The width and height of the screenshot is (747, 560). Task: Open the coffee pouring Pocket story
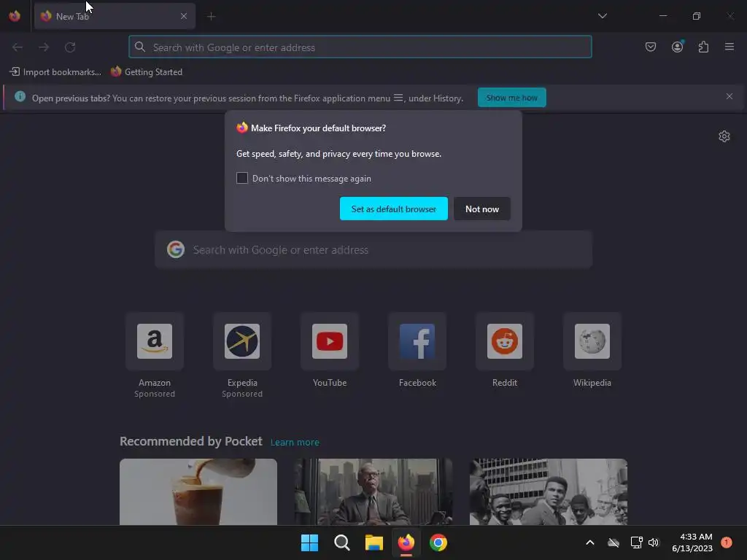tap(198, 491)
